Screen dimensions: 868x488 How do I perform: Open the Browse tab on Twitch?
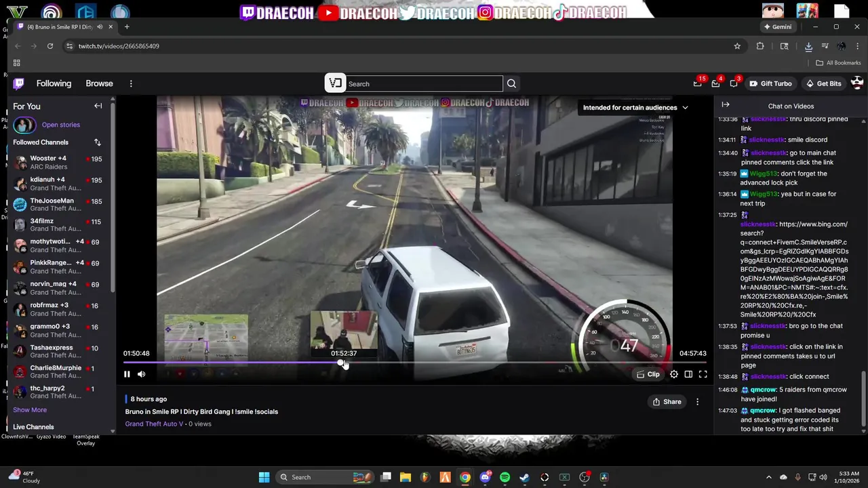(99, 83)
